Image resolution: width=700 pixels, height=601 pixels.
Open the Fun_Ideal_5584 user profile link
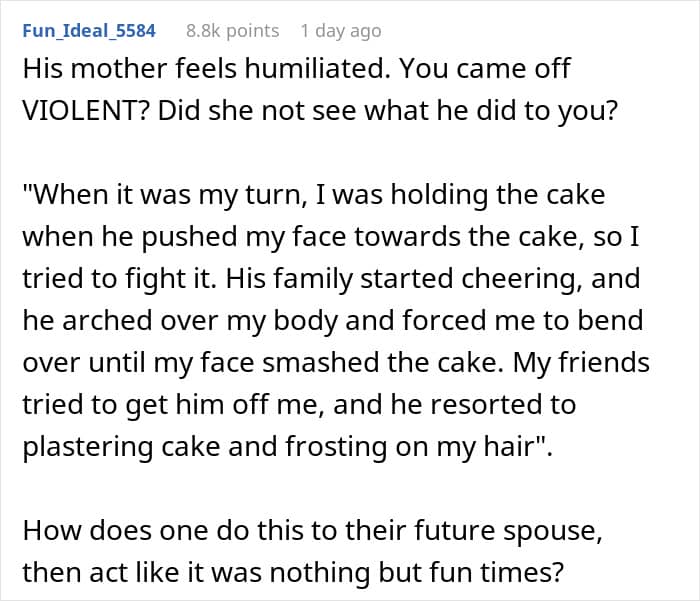coord(89,31)
